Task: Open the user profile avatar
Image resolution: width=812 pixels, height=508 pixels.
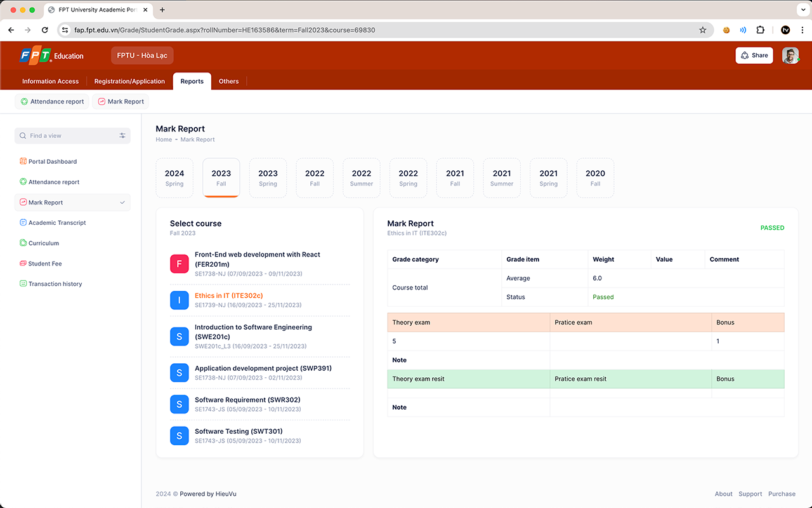Action: [790, 55]
